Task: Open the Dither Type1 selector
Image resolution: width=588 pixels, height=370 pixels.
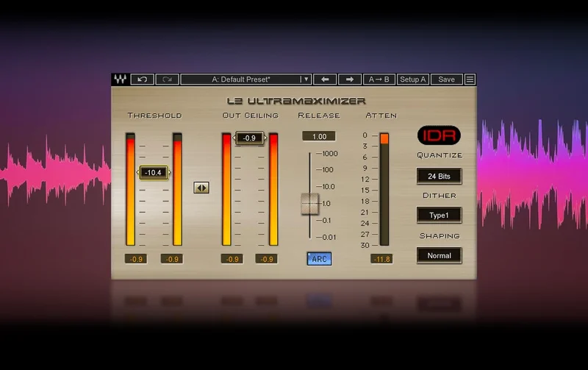Action: point(439,215)
